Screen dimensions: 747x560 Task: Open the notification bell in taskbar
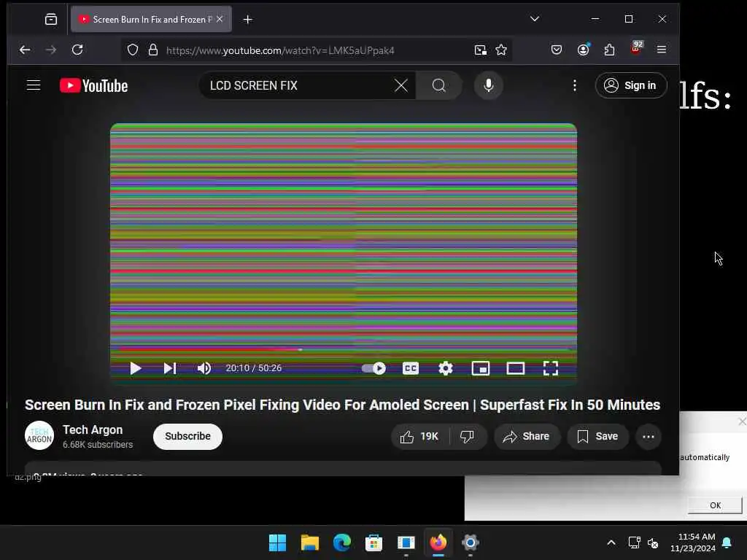tap(727, 542)
